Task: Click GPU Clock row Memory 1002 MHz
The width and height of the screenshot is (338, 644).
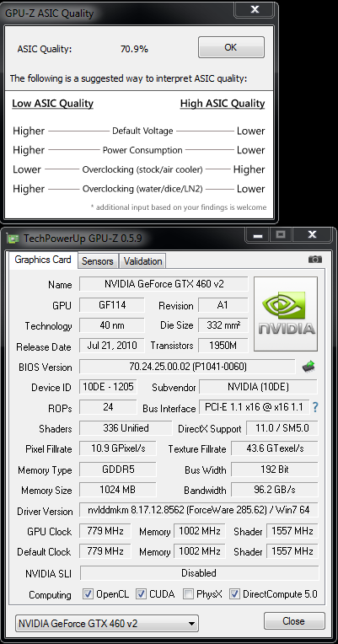Action: [200, 531]
